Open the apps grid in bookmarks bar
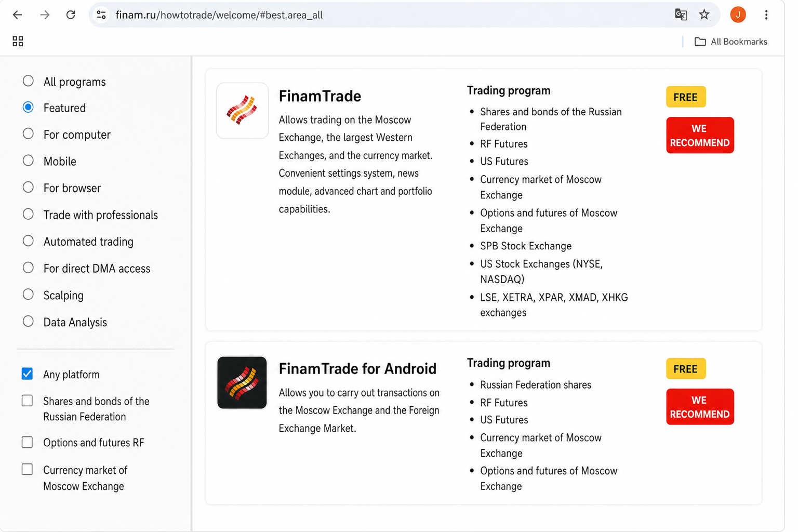 coord(18,42)
